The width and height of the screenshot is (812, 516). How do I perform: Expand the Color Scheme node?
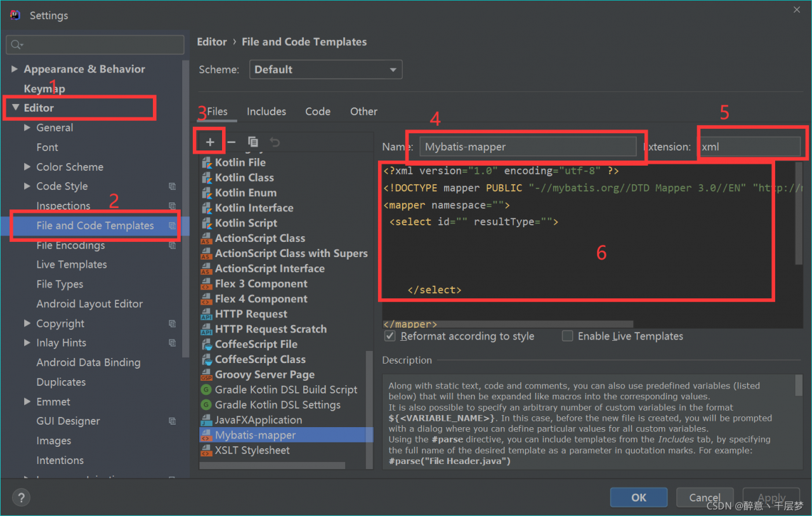point(27,167)
